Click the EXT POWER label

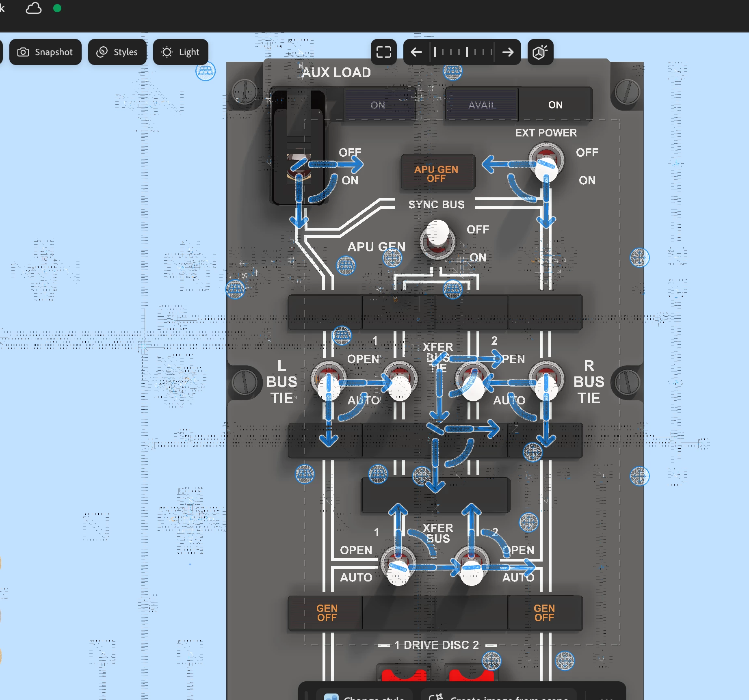[x=546, y=133]
